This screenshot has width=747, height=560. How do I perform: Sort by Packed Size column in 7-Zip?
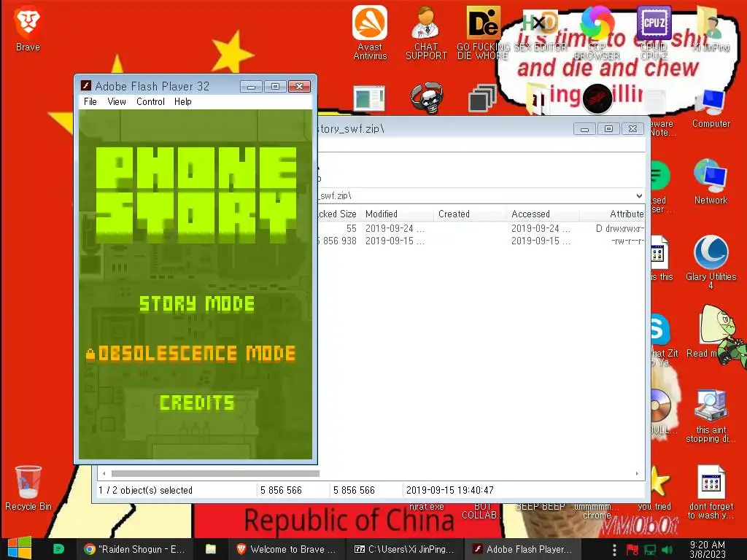(x=338, y=214)
